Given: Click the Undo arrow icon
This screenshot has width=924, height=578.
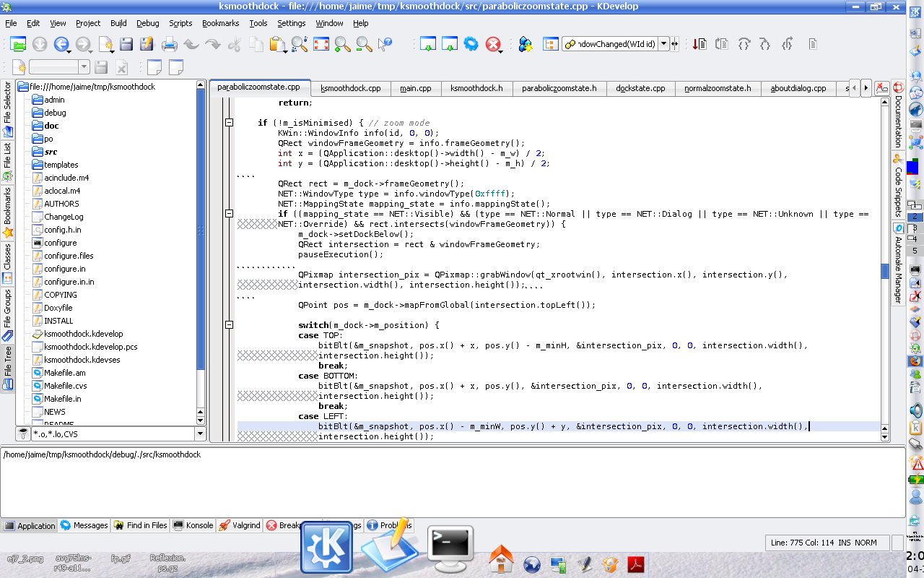Looking at the screenshot, I should (x=191, y=44).
